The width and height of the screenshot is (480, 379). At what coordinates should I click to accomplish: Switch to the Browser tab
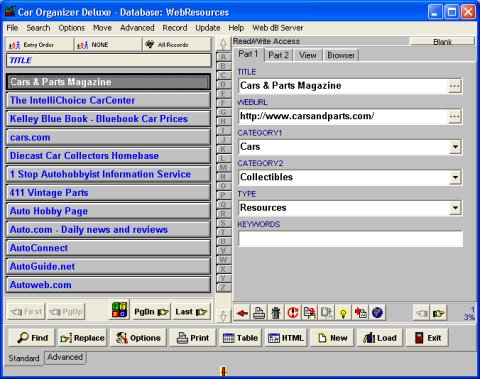click(x=341, y=55)
